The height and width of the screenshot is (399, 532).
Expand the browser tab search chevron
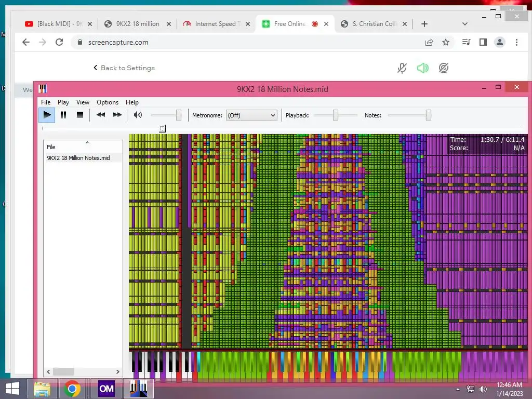(x=465, y=24)
